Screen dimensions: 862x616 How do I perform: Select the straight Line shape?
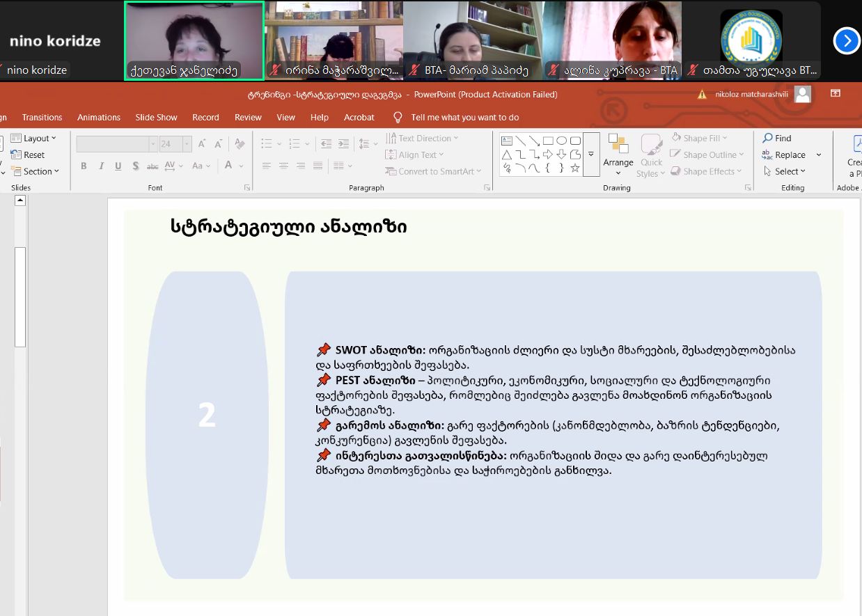pos(520,141)
